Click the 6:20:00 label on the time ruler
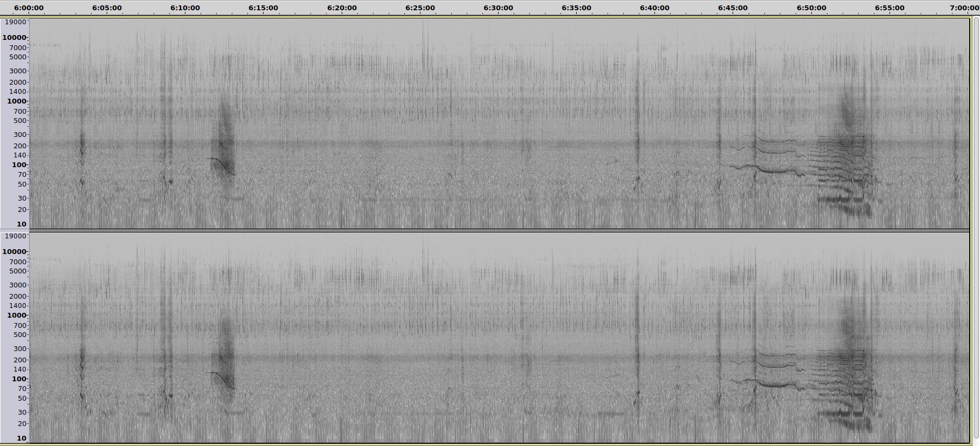The height and width of the screenshot is (446, 980). (x=342, y=8)
